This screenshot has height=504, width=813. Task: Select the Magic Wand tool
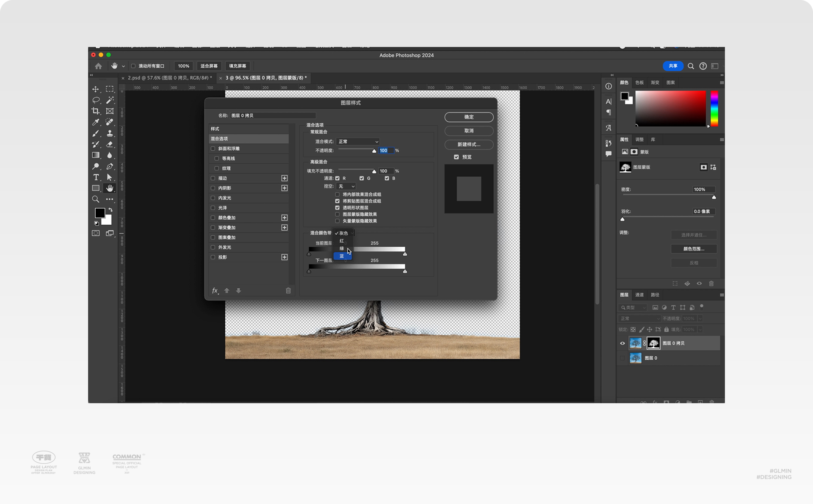[110, 100]
